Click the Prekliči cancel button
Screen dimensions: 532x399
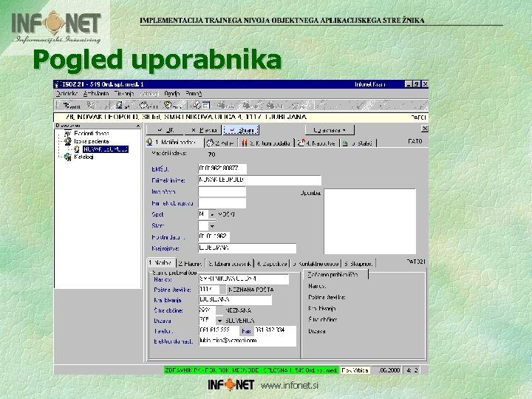click(203, 130)
